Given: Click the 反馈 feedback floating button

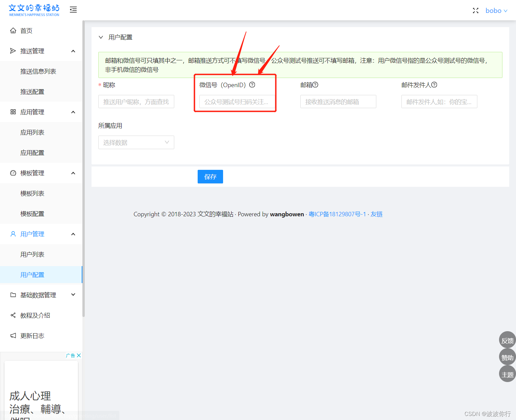Looking at the screenshot, I should pyautogui.click(x=507, y=340).
